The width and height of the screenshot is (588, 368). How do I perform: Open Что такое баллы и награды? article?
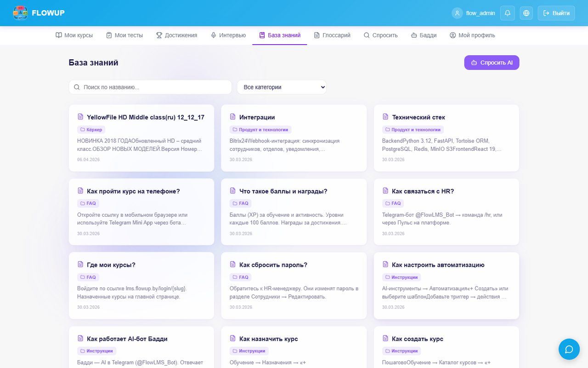283,191
